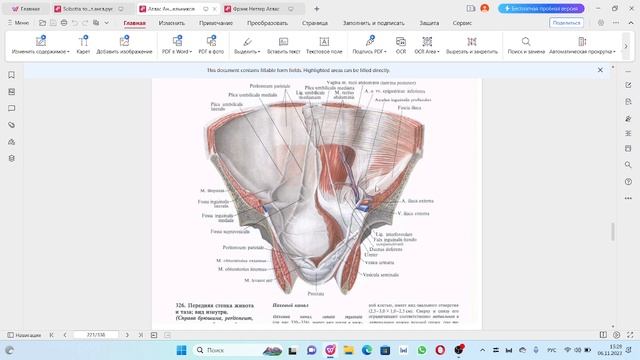The width and height of the screenshot is (640, 360).
Task: Open the Layers panel in the left sidebar
Action: pyautogui.click(x=11, y=158)
